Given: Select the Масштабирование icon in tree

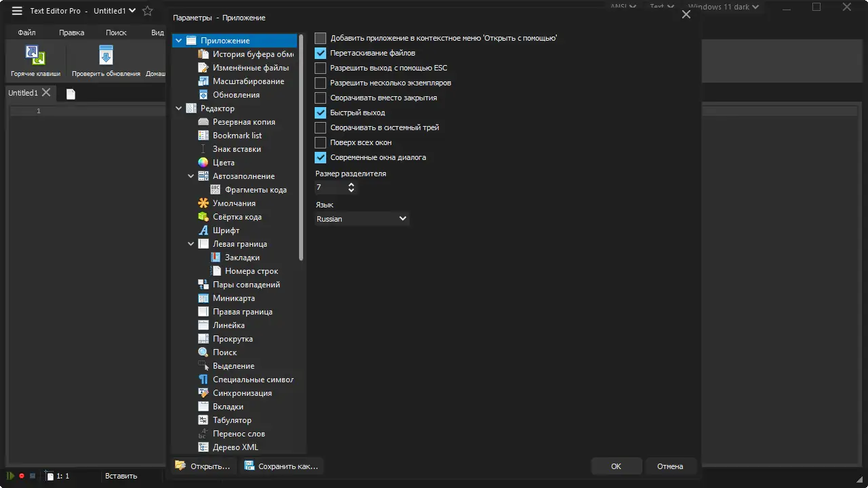Looking at the screenshot, I should pyautogui.click(x=203, y=81).
